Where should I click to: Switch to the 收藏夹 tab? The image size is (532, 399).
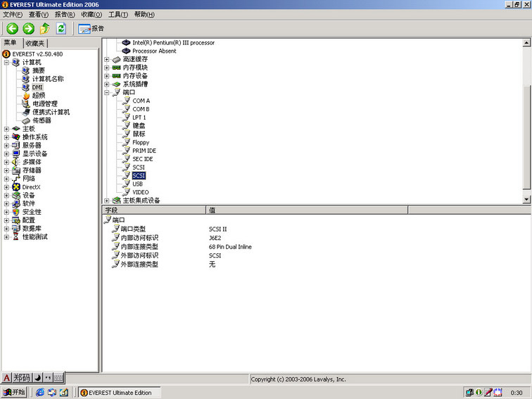35,44
